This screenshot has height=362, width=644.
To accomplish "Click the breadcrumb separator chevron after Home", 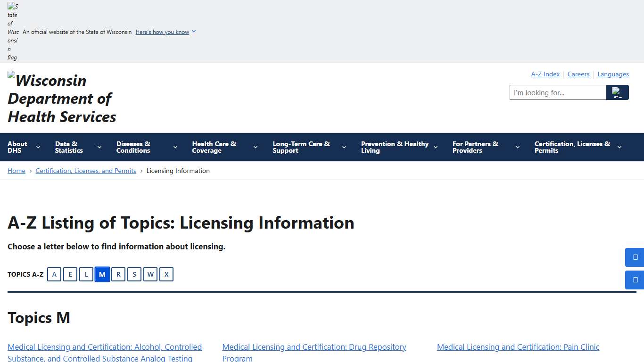I will pos(30,171).
